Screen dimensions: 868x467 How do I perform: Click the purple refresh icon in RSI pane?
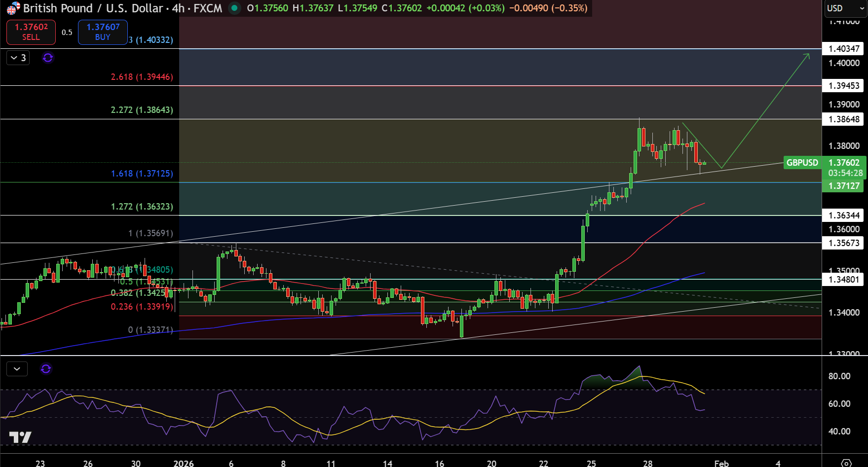46,369
